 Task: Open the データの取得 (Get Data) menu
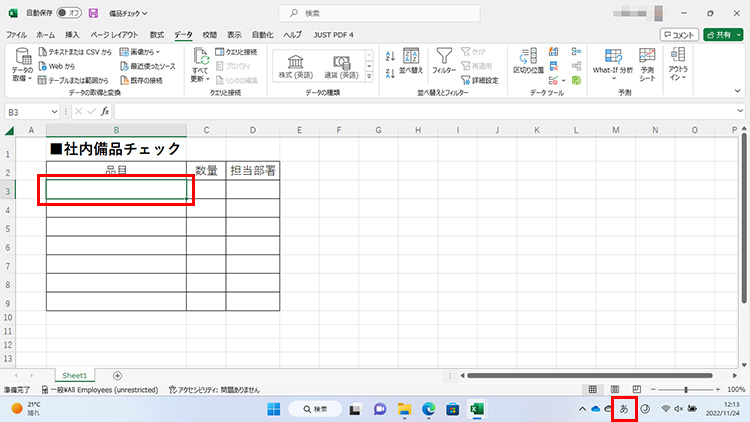23,65
